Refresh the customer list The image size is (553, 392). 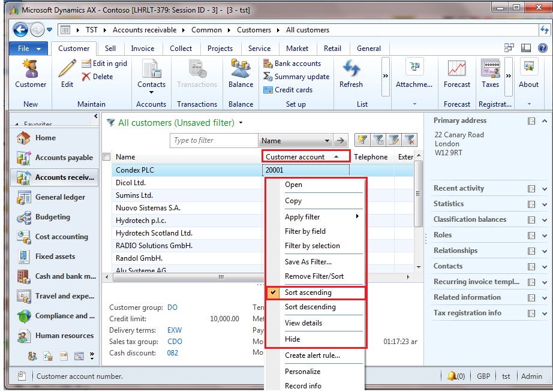coord(351,73)
